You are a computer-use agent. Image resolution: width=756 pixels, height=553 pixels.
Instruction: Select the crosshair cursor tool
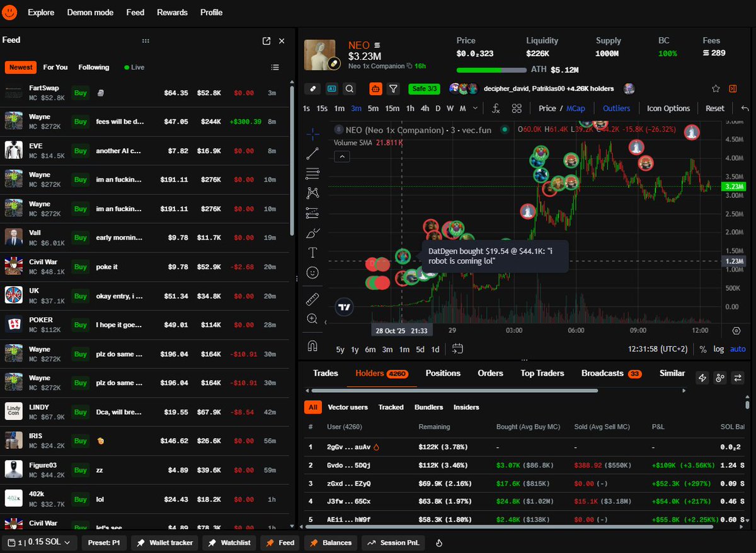[x=312, y=134]
